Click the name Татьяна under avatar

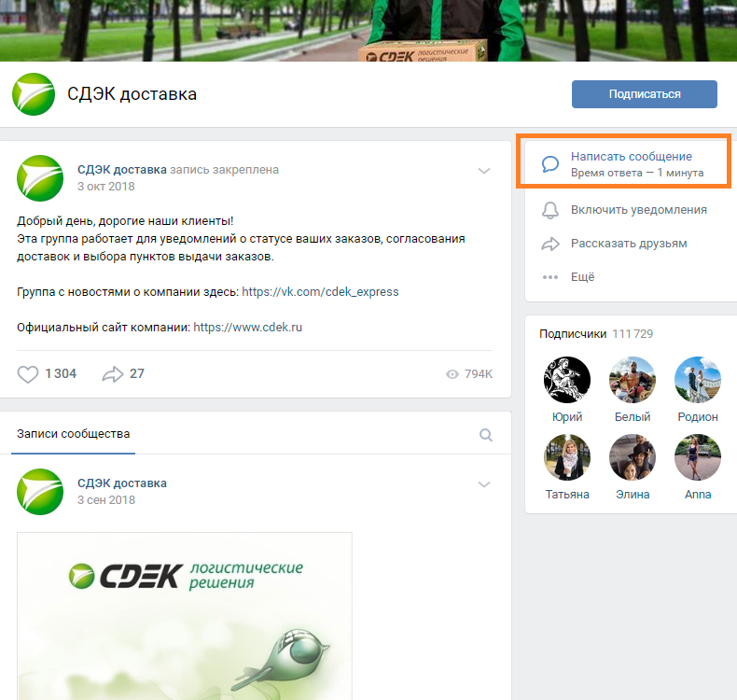[567, 495]
